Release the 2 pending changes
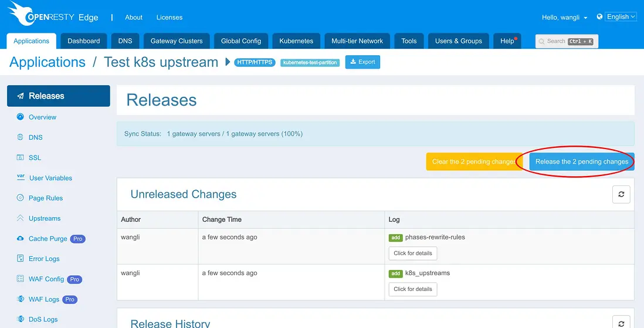 point(582,161)
